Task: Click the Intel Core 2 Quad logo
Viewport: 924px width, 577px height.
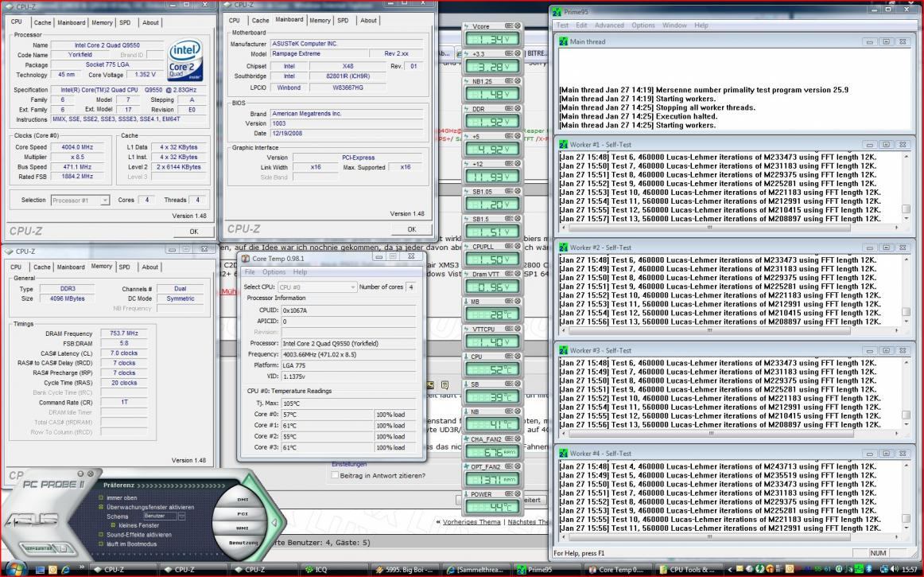Action: [184, 60]
